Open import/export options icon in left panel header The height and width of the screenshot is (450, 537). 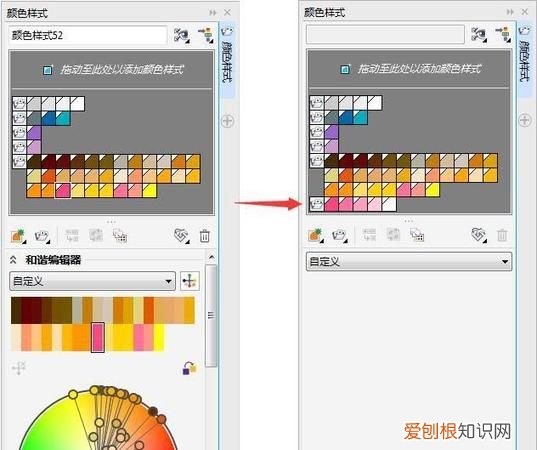pyautogui.click(x=205, y=35)
